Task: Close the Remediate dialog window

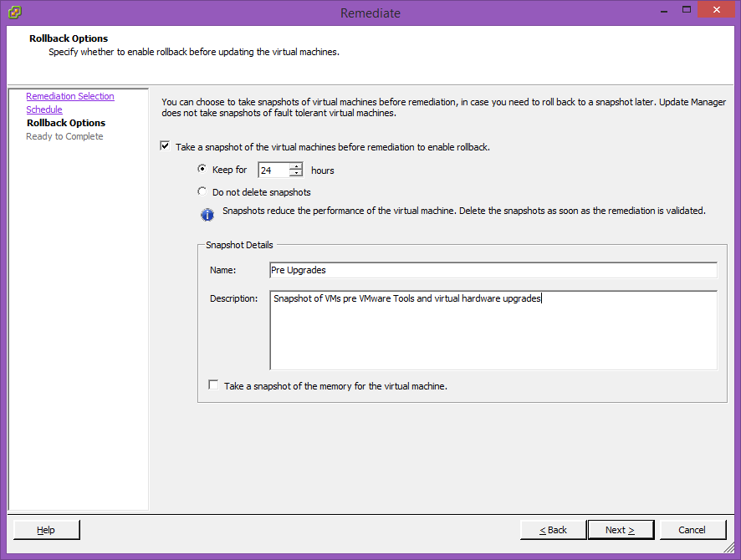Action: (x=717, y=10)
